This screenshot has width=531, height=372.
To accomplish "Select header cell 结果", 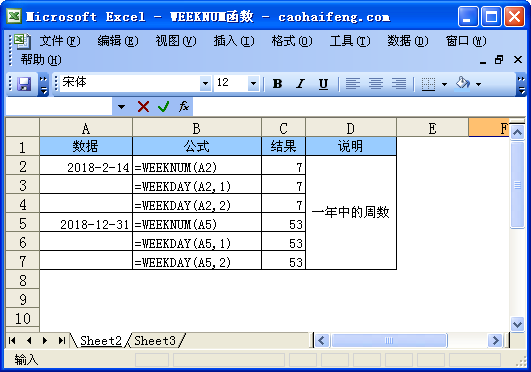I will [x=283, y=146].
